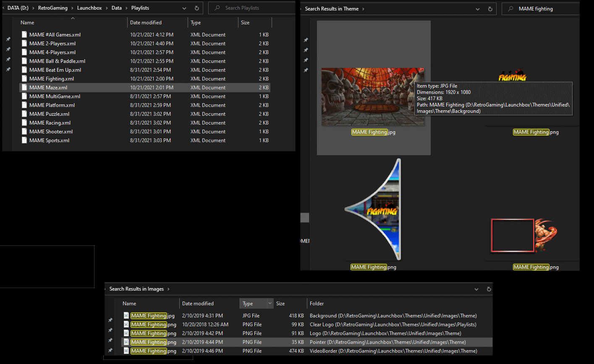Click the MAME Fighting.jpg label under skull thumbnail

coord(374,132)
